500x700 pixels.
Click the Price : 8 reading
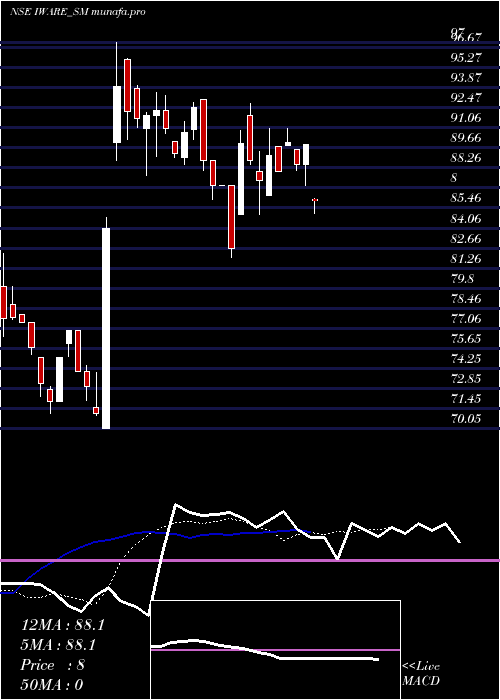(x=53, y=665)
